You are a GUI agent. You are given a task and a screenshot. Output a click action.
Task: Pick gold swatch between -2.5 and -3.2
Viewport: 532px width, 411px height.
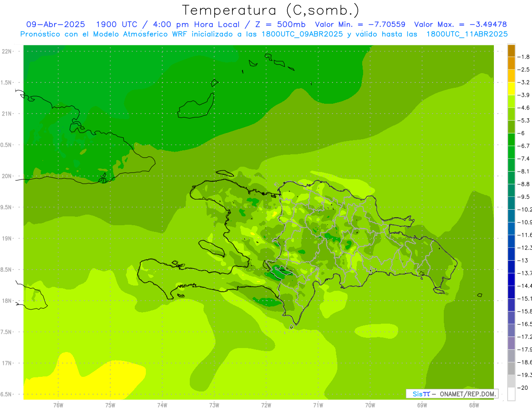pyautogui.click(x=511, y=76)
